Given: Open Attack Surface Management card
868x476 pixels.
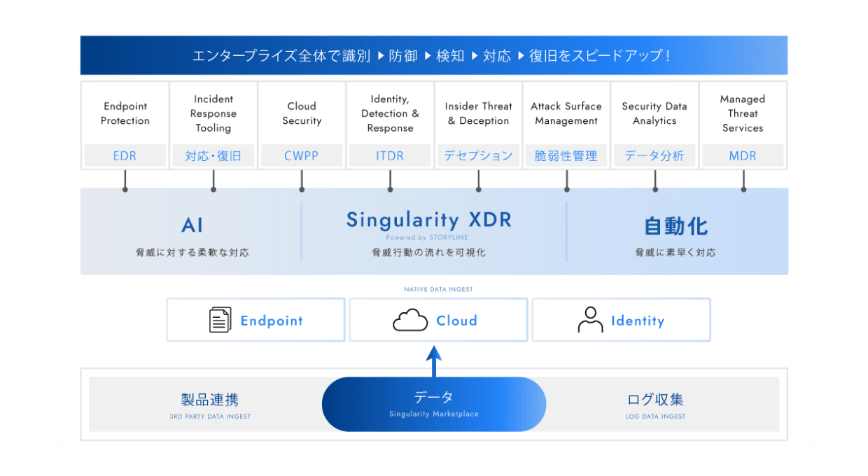Looking at the screenshot, I should coord(566,125).
